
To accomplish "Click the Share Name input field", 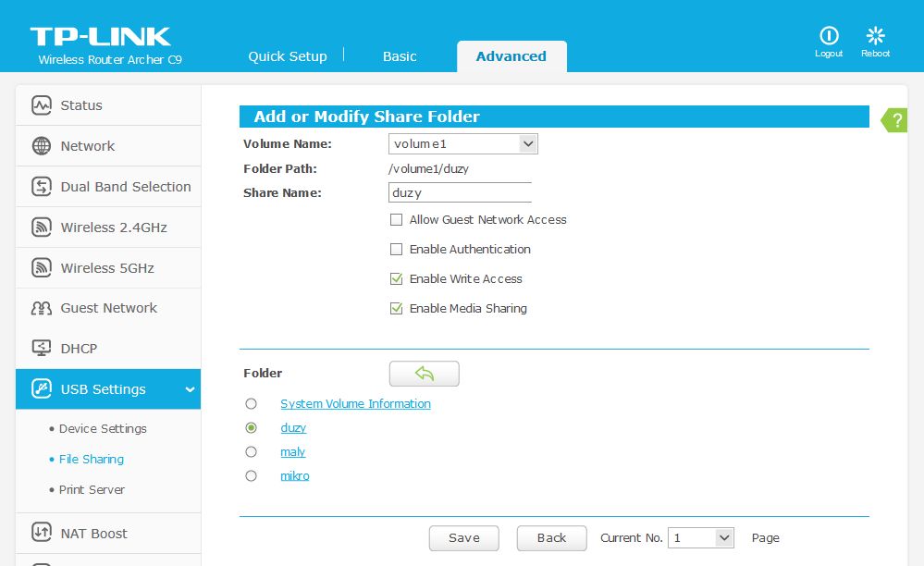I will [x=461, y=192].
